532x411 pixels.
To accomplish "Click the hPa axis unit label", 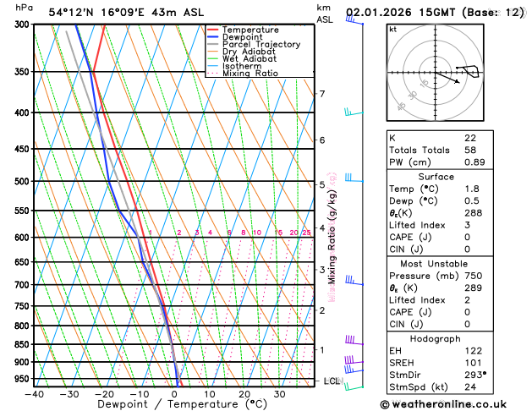I will [x=24, y=8].
